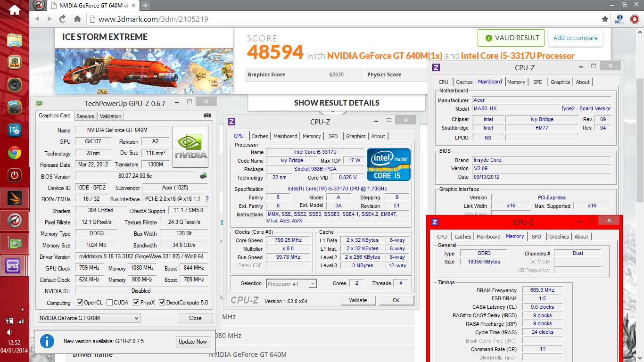Open the 3DMark icon in the dock
Viewport: 644px width, 362px height.
pyautogui.click(x=15, y=198)
